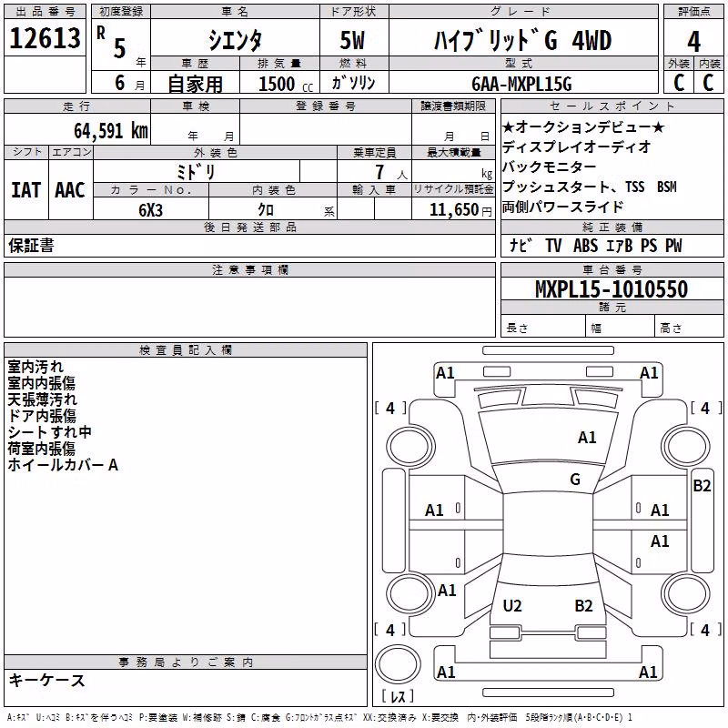728x728 pixels.
Task: Click registration month 6
Action: coord(120,83)
